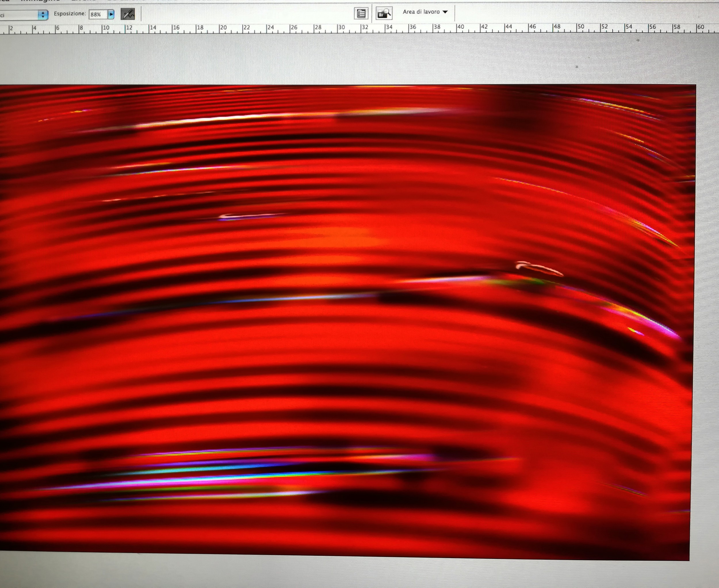Click the Esposizione label
This screenshot has height=588, width=719.
[70, 14]
